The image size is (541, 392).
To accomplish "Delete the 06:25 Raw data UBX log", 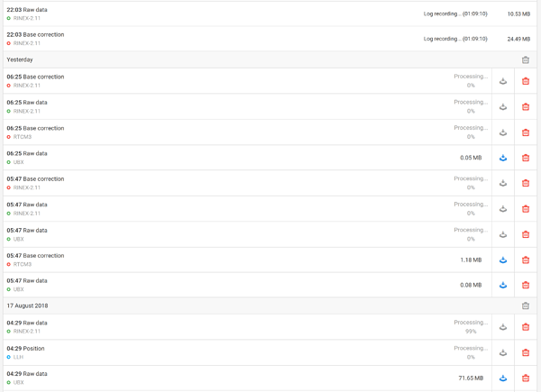I will (526, 158).
